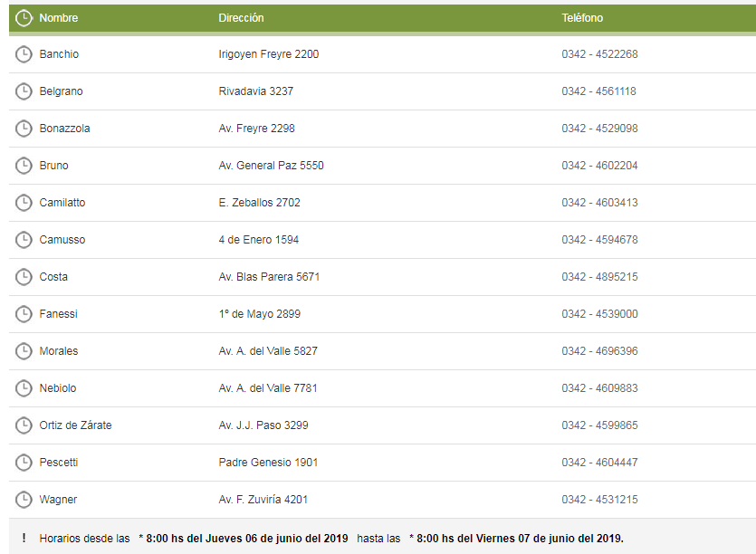Click the Nombre column header

[59, 18]
